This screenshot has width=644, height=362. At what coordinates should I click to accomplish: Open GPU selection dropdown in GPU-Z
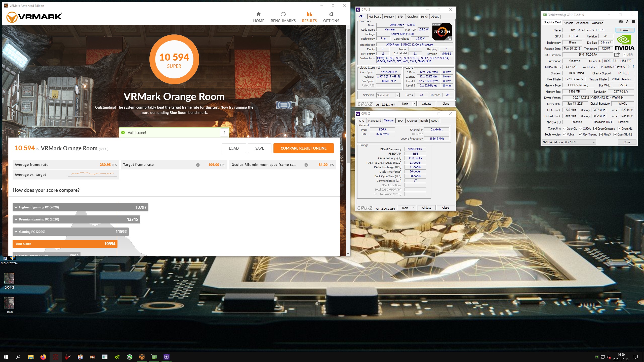[569, 142]
